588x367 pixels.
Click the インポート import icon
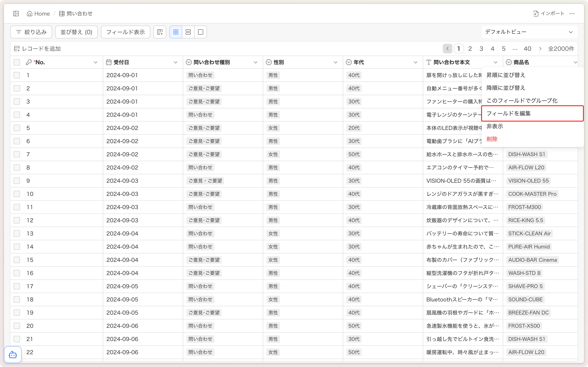536,14
